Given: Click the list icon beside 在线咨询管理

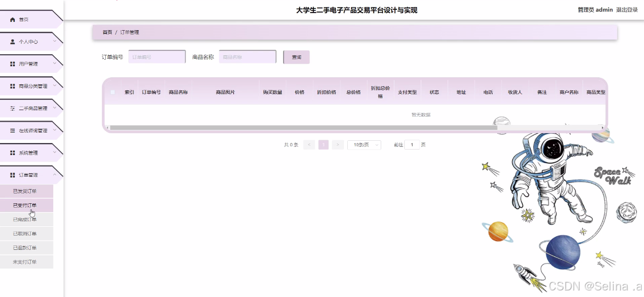Looking at the screenshot, I should click(12, 130).
